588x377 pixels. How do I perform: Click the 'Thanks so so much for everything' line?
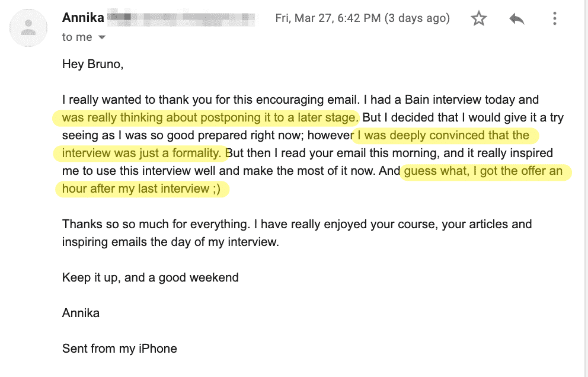click(x=156, y=224)
